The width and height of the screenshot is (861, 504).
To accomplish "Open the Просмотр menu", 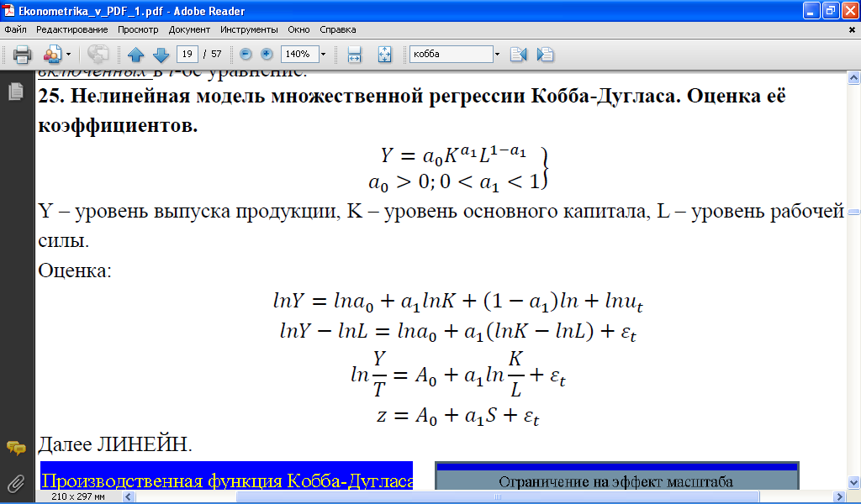I will click(x=138, y=29).
